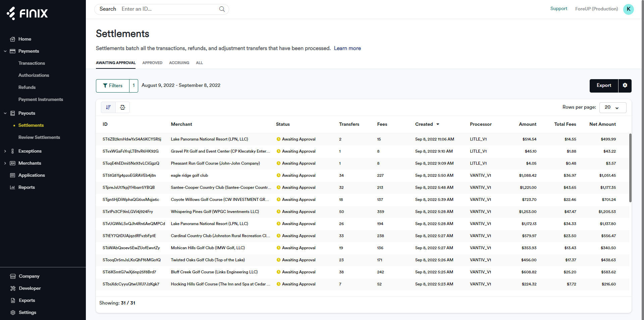Click the filter funnel icon
Screen dimensions: 644x320
(x=105, y=86)
